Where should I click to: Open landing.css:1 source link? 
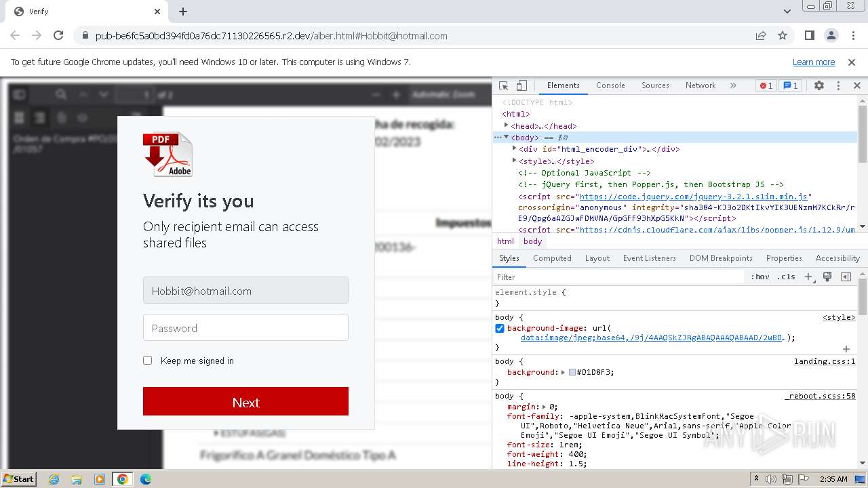click(825, 361)
